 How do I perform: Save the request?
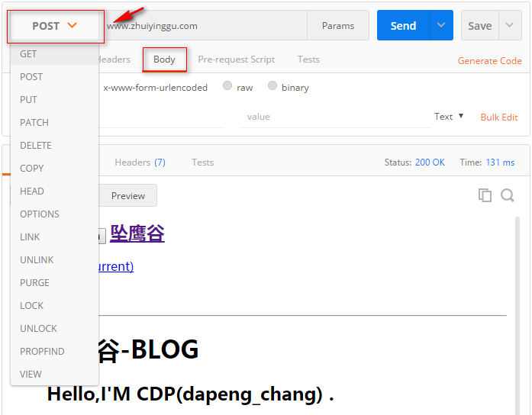tap(480, 26)
